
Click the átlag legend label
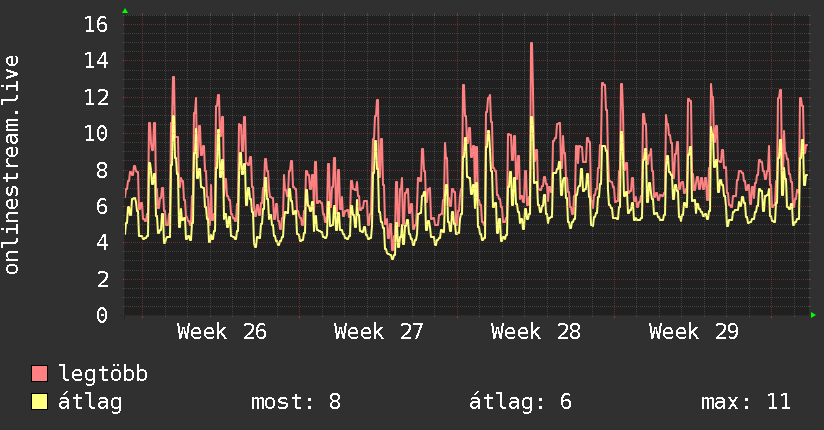90,402
